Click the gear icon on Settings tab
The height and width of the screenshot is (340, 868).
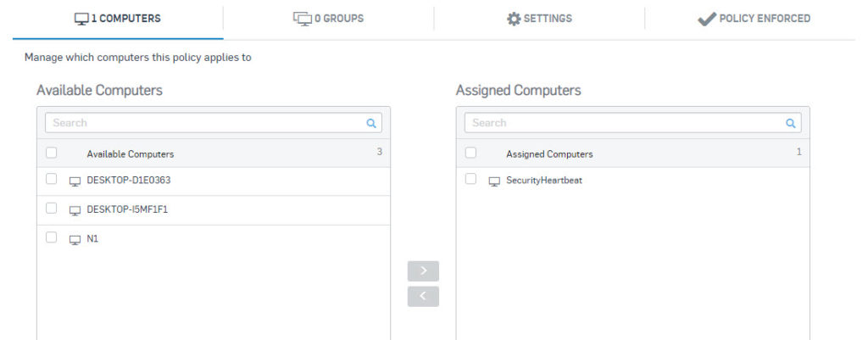click(514, 19)
